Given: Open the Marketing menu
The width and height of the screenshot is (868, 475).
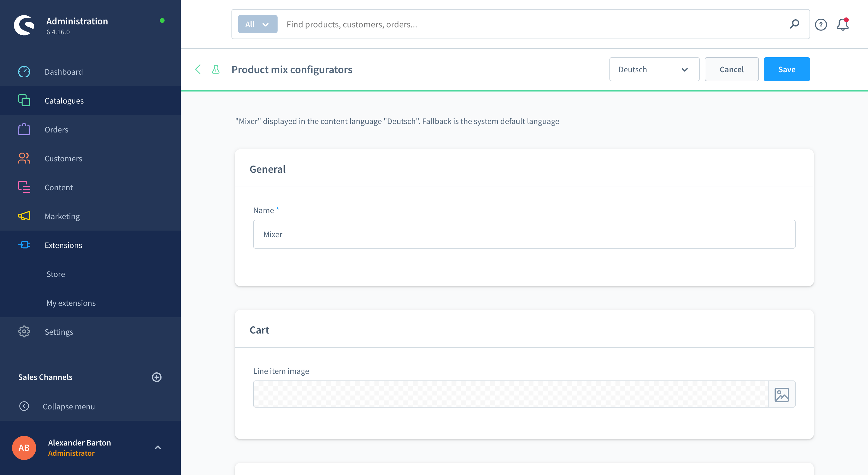Looking at the screenshot, I should [62, 216].
